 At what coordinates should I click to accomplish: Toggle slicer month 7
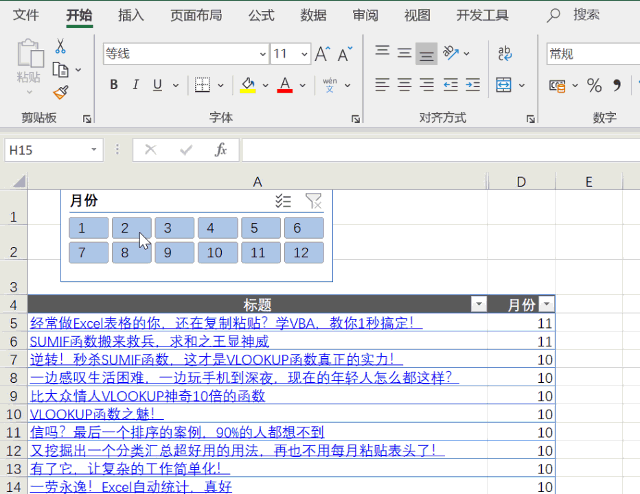pyautogui.click(x=89, y=253)
